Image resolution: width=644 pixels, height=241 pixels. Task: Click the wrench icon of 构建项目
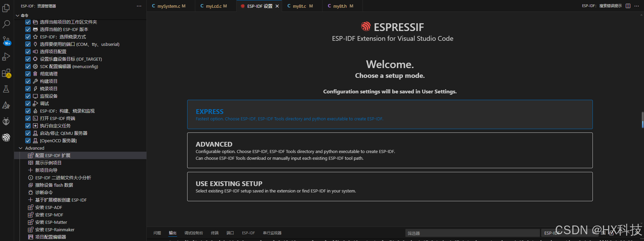[x=35, y=81]
